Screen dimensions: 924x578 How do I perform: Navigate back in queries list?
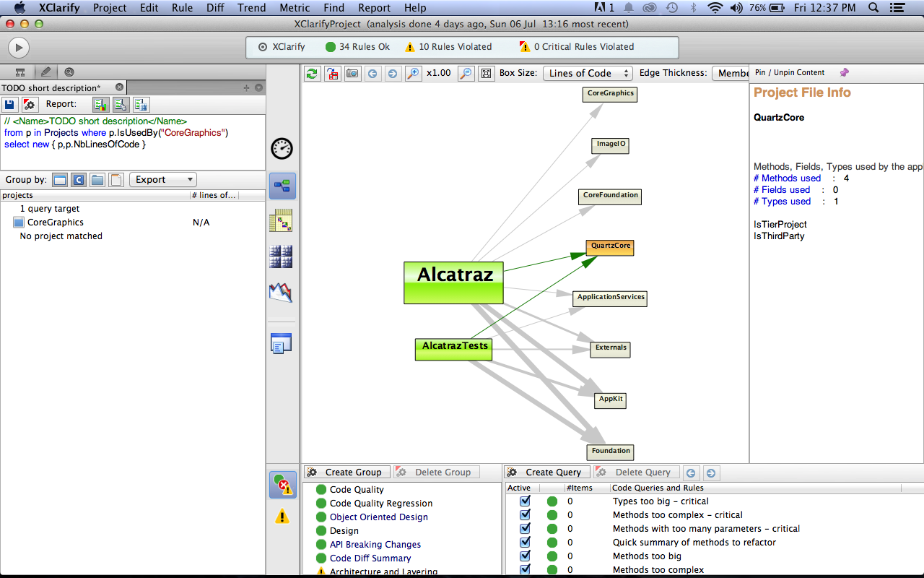point(691,473)
